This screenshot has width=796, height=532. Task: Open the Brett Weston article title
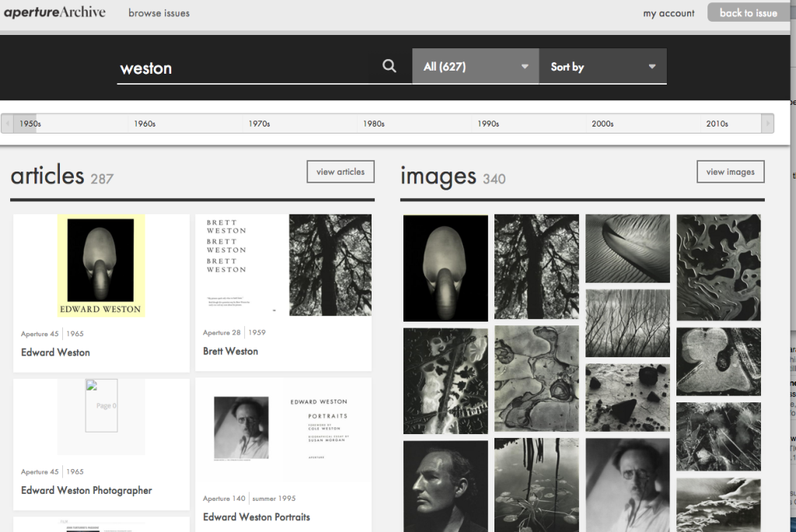point(230,352)
